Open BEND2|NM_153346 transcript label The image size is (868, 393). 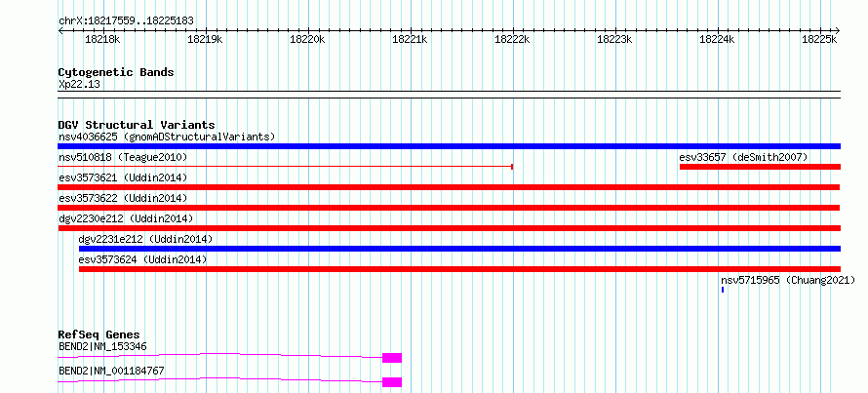(x=102, y=347)
